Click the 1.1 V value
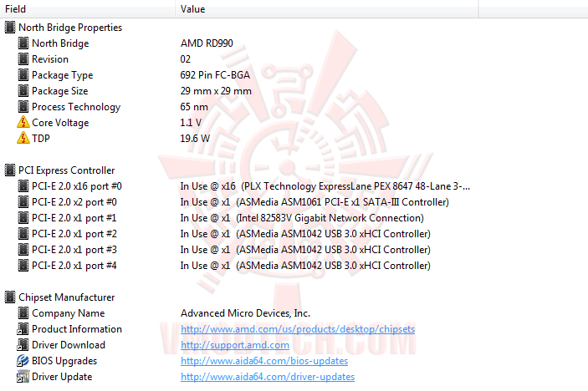This screenshot has width=588, height=391. click(191, 123)
